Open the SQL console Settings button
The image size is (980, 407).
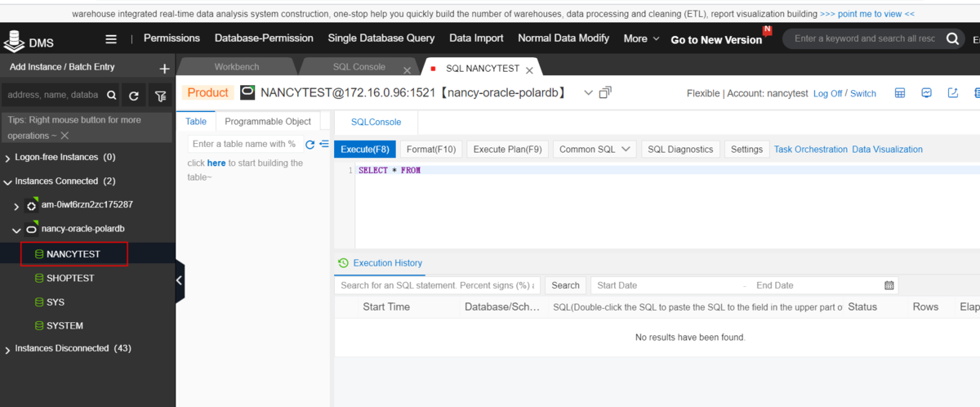point(746,149)
